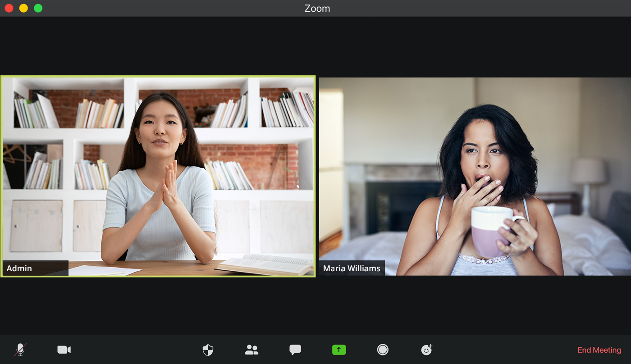Click the Maria Williams name label

point(352,268)
